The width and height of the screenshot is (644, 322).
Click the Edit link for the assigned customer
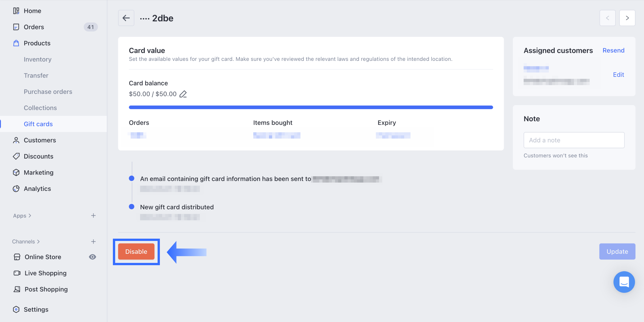click(x=618, y=75)
